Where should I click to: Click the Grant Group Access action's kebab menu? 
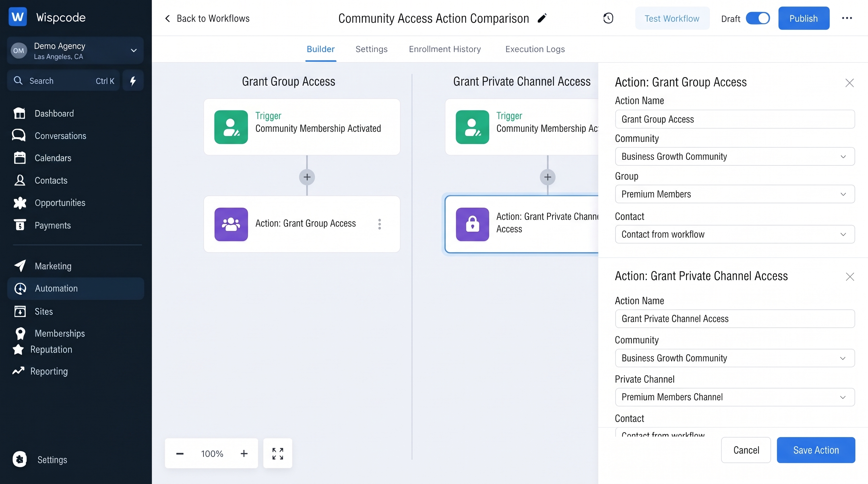(379, 224)
